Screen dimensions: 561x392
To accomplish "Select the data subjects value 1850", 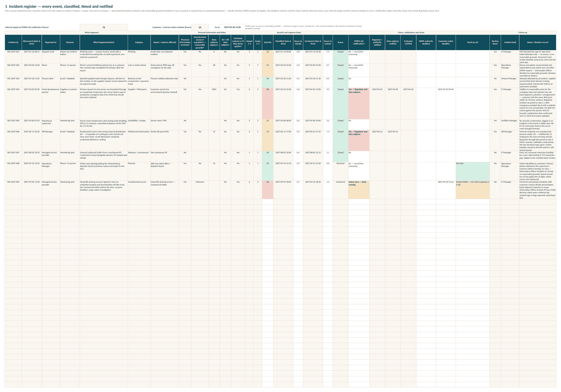I will 214,103.
